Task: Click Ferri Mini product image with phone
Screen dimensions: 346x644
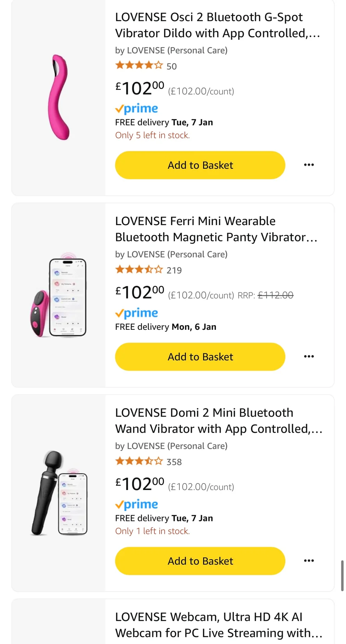Action: tap(59, 297)
